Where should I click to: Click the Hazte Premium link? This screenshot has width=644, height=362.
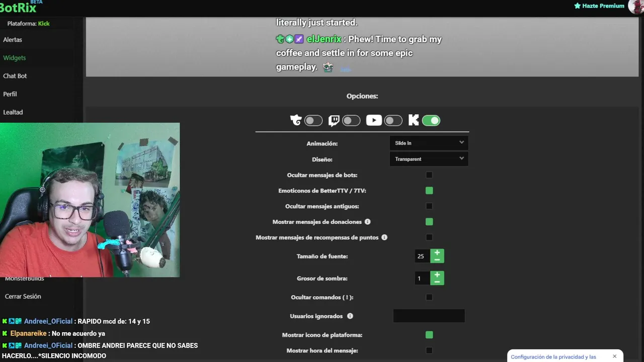pyautogui.click(x=603, y=6)
